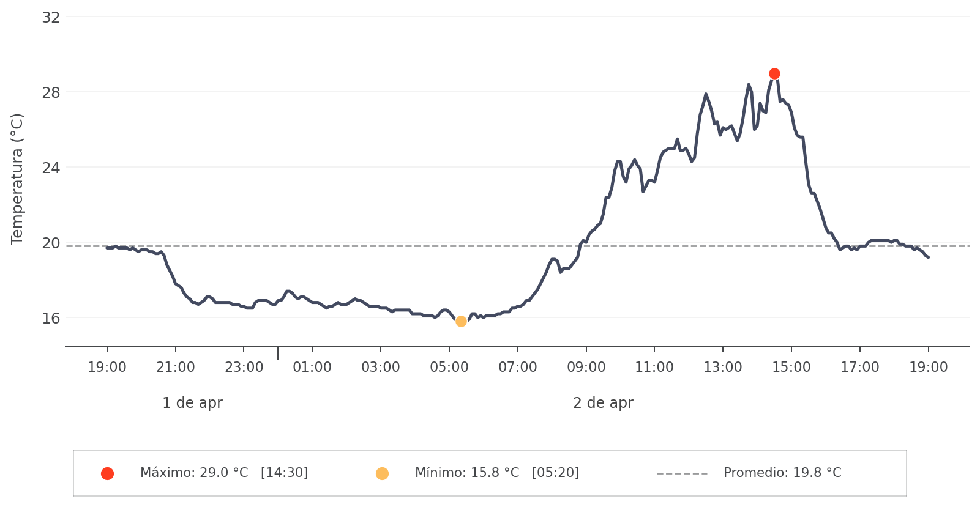The width and height of the screenshot is (980, 507).
Task: Click the 13:00 time axis label
Action: click(723, 368)
